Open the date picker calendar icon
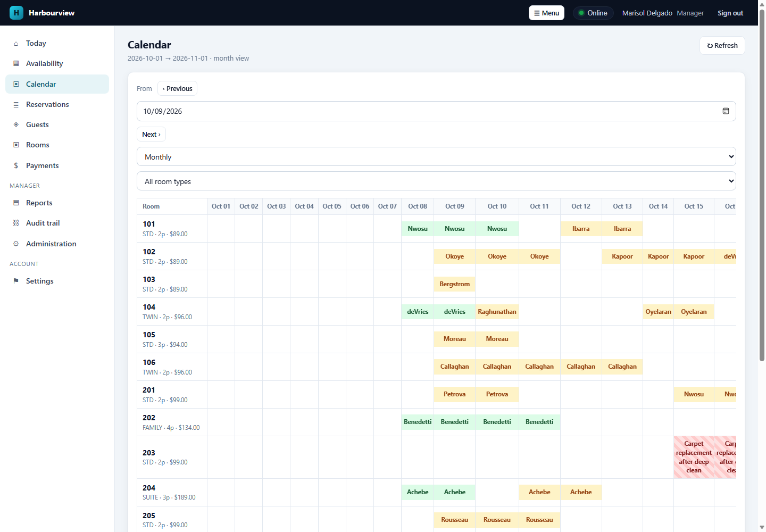The height and width of the screenshot is (532, 766). [x=726, y=111]
